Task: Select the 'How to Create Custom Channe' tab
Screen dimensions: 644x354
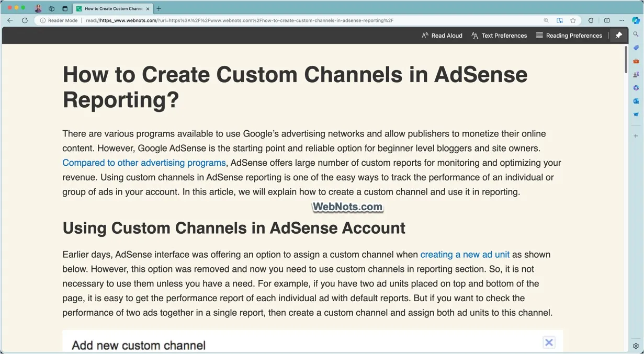Action: pyautogui.click(x=112, y=8)
